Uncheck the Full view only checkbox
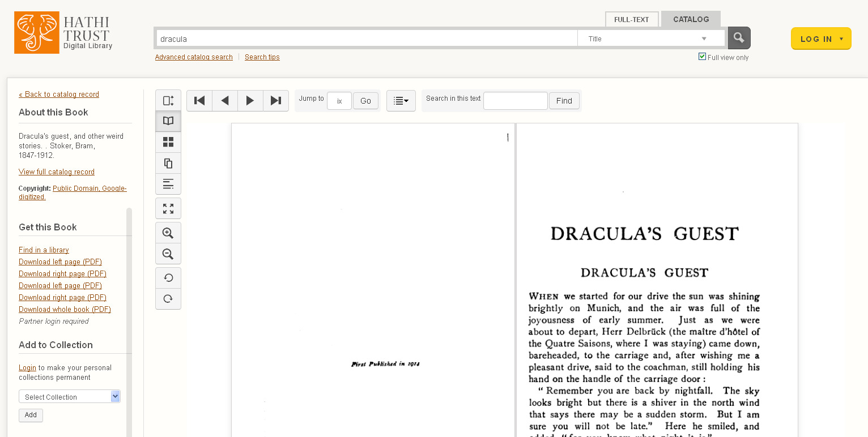The width and height of the screenshot is (868, 437). point(703,57)
